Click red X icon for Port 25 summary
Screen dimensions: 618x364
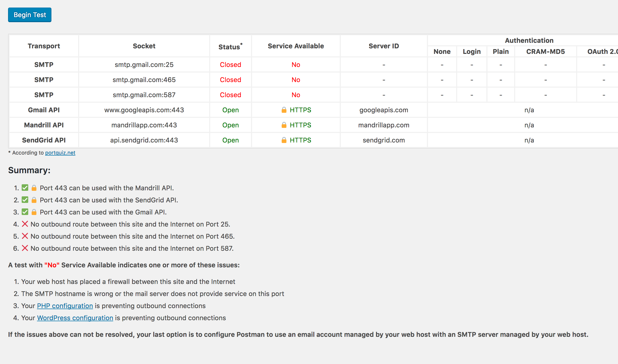coord(25,224)
